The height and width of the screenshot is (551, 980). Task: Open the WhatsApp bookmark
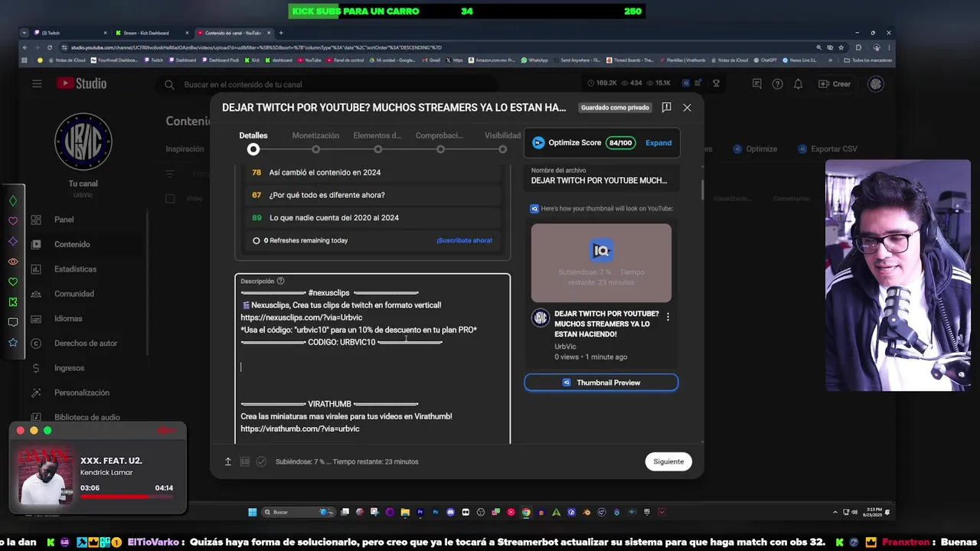(534, 60)
